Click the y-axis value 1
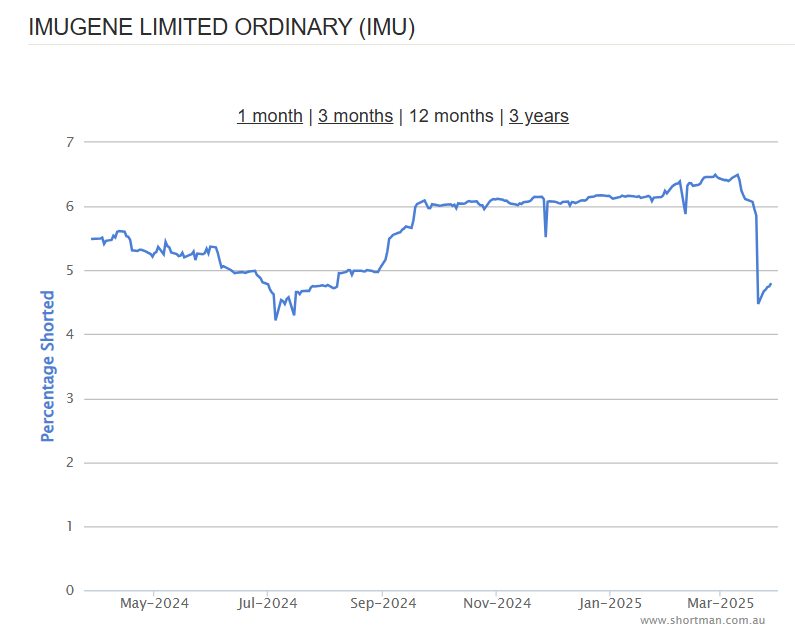Image resolution: width=795 pixels, height=630 pixels. pos(70,526)
